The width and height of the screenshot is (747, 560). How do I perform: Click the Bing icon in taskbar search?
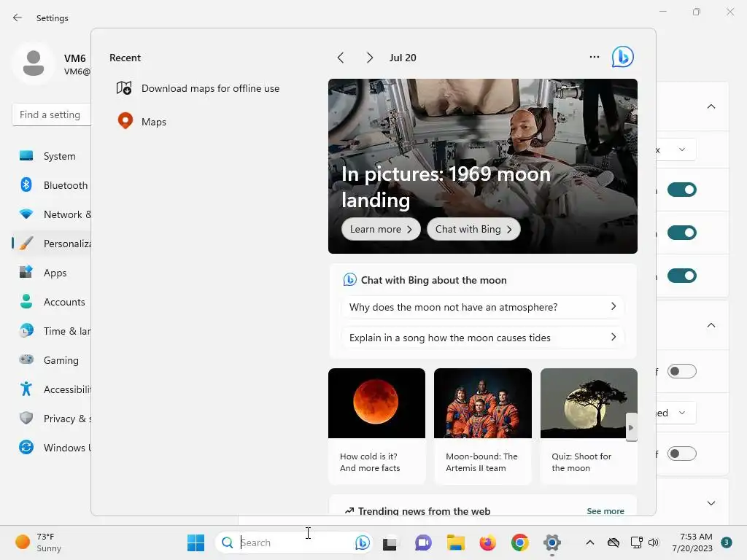pyautogui.click(x=362, y=542)
